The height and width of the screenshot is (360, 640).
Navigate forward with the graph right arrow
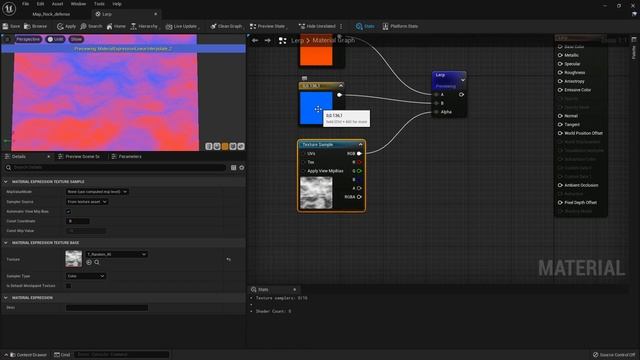[268, 40]
